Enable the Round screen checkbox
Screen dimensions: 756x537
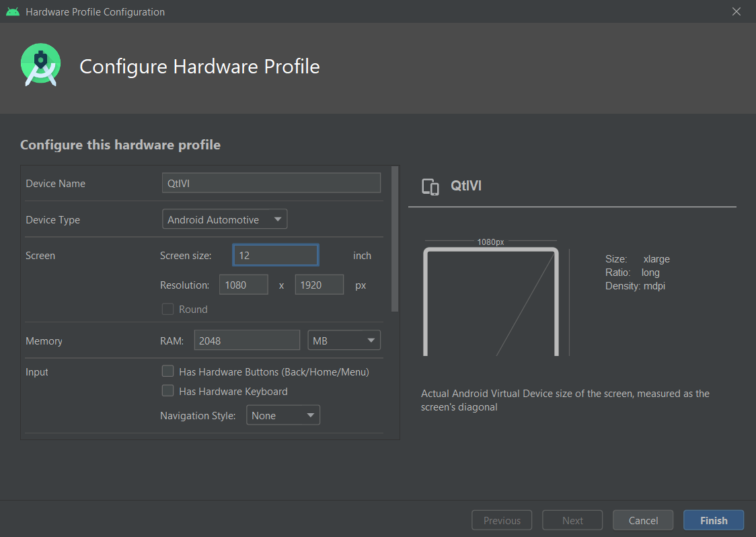pyautogui.click(x=168, y=310)
